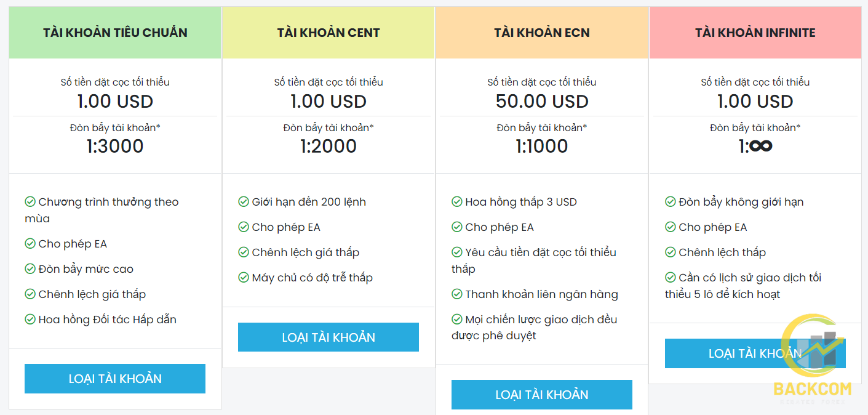Open LOẠI TÀI KHOẢN button under Cent account

[x=328, y=337]
